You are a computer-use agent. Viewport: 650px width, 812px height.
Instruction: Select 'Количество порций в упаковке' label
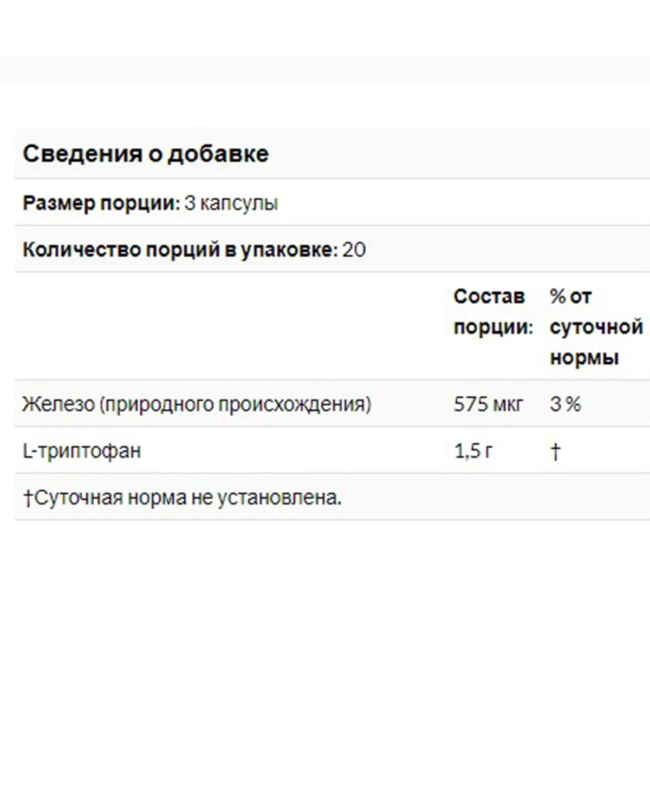tap(180, 250)
